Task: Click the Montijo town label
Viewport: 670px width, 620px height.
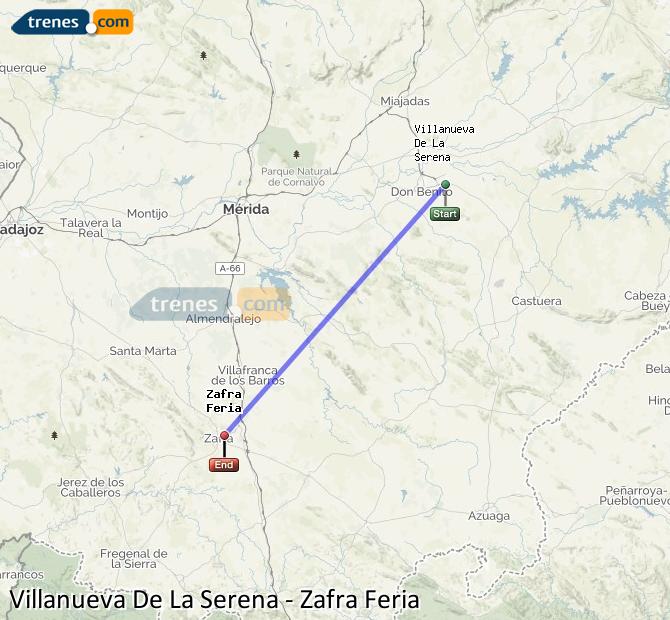Action: click(x=147, y=213)
